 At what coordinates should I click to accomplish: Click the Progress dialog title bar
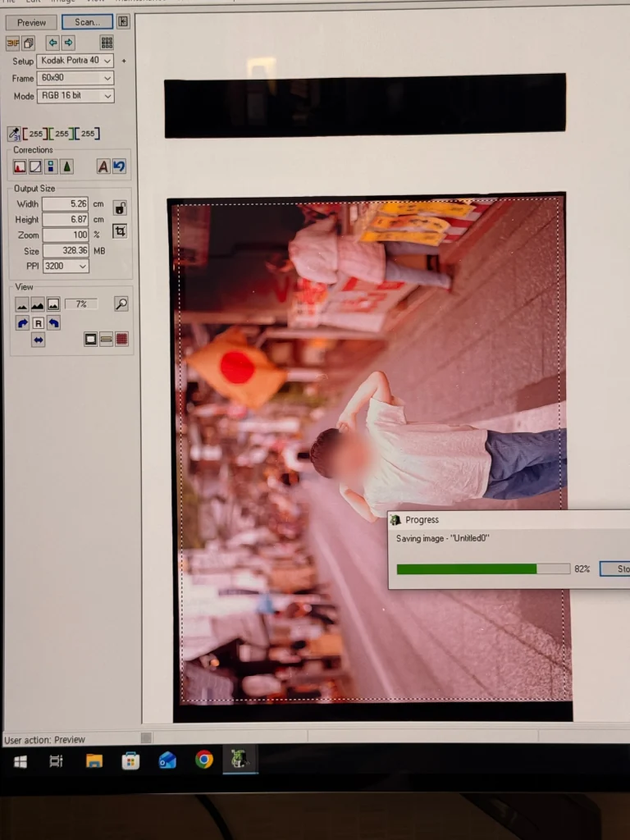(509, 519)
